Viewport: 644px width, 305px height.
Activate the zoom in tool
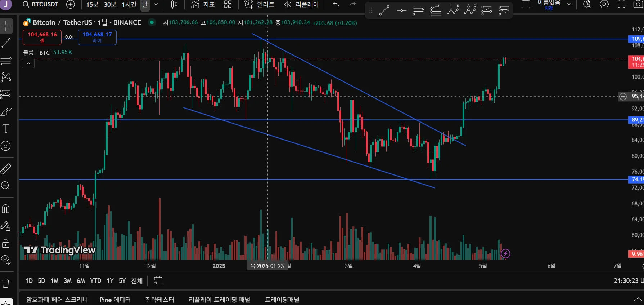6,186
